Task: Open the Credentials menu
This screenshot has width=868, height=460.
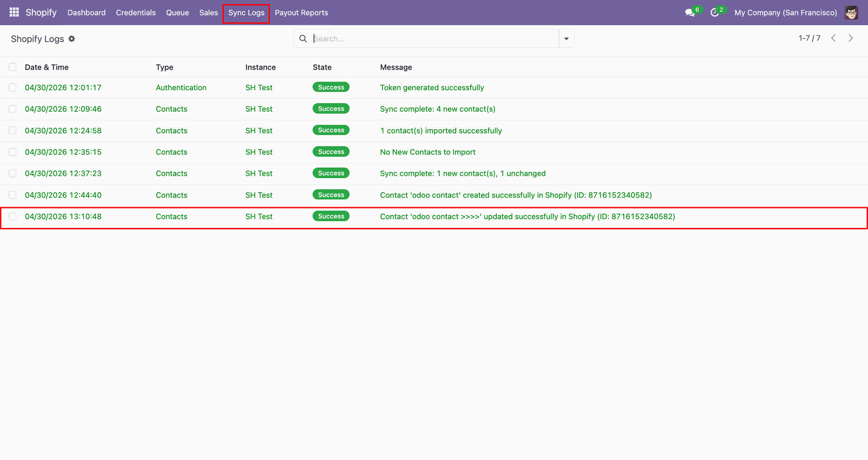Action: [136, 13]
